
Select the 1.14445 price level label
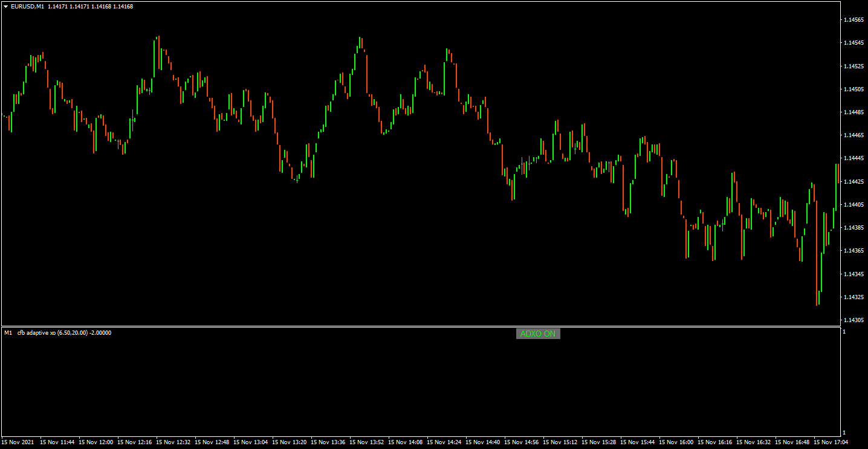click(x=853, y=158)
